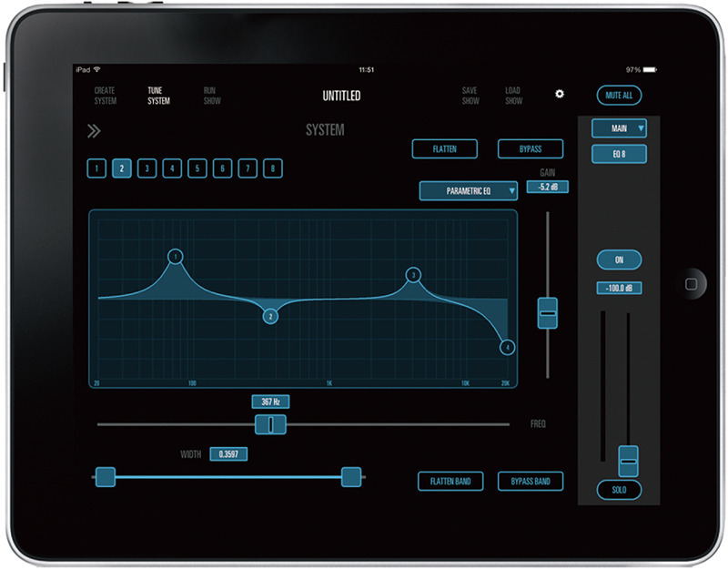Open settings gear icon
Screen dimensions: 728x570
pos(560,94)
